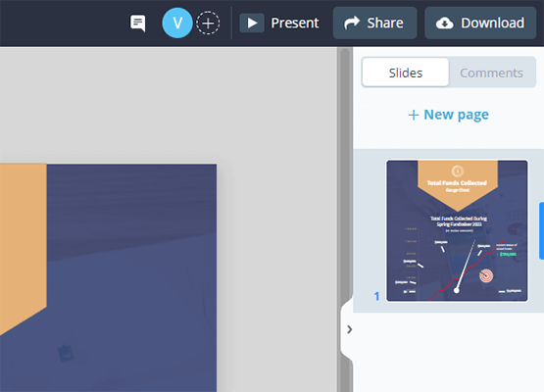
Task: Select the Total Funds Collected slide thumbnail
Action: (457, 230)
